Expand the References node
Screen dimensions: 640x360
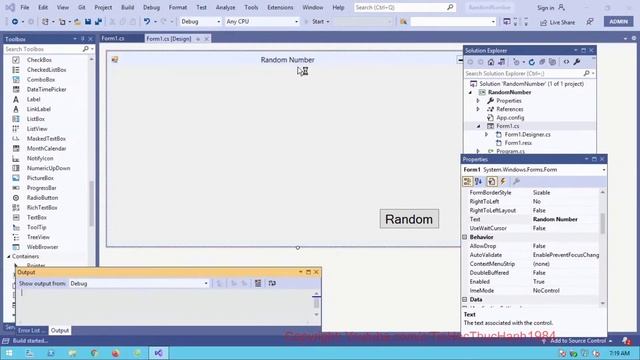pos(478,109)
